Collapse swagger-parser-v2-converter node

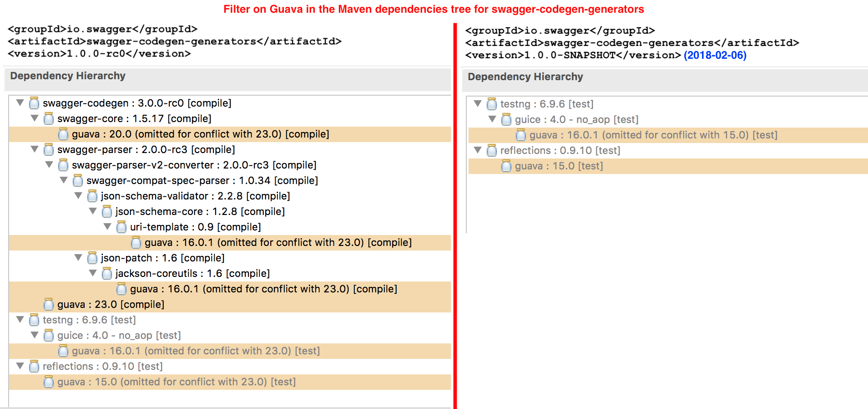tap(49, 164)
